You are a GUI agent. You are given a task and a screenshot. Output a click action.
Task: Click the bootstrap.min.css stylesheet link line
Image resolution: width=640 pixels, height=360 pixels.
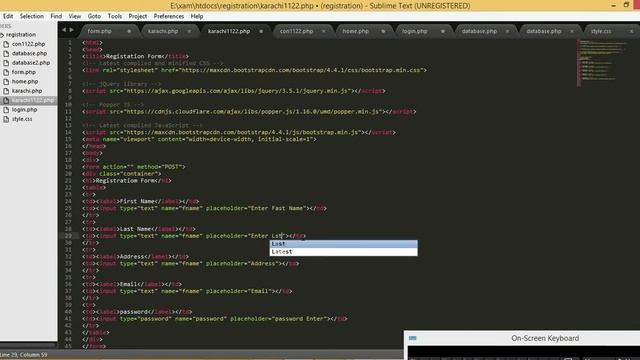pos(254,70)
